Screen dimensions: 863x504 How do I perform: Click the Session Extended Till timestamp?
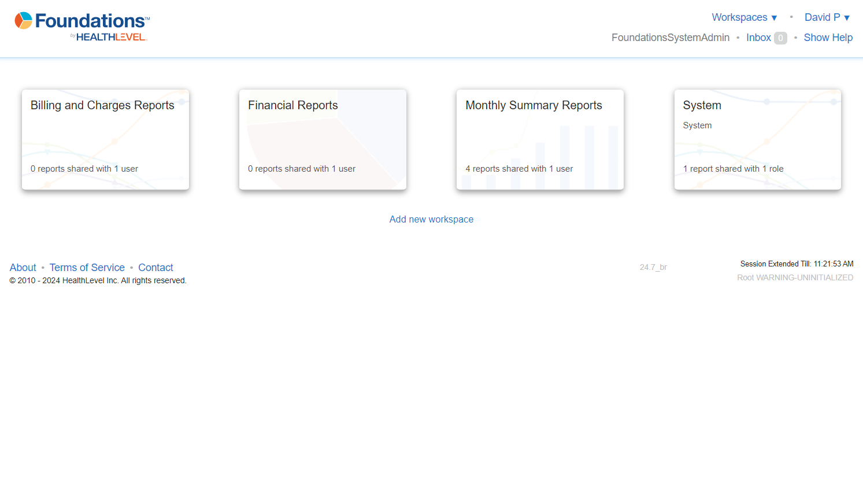click(x=797, y=264)
